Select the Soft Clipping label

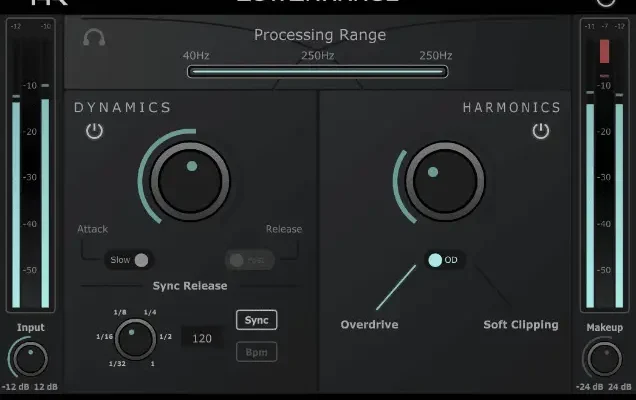pos(520,325)
